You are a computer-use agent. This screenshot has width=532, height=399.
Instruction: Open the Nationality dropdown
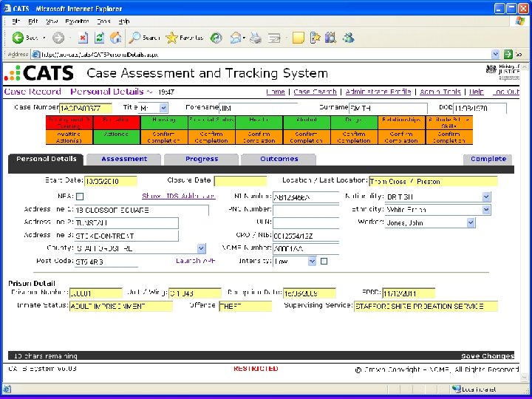pos(485,197)
